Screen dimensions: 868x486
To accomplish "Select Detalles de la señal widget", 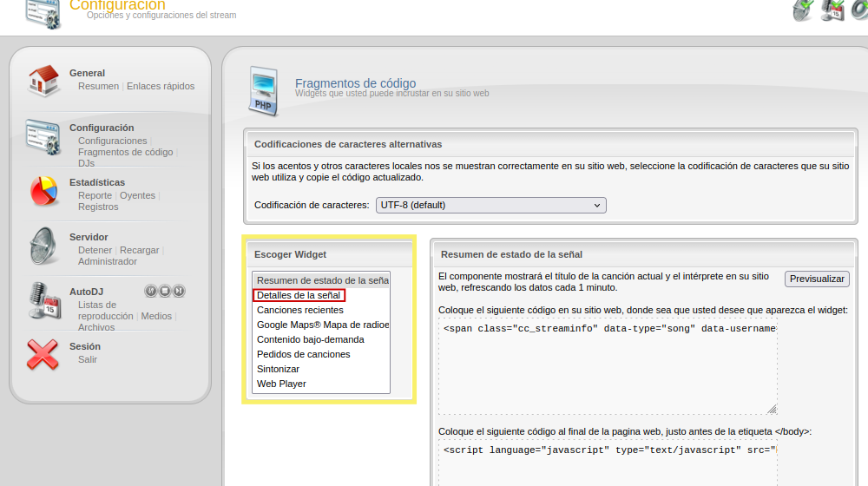I will [299, 295].
